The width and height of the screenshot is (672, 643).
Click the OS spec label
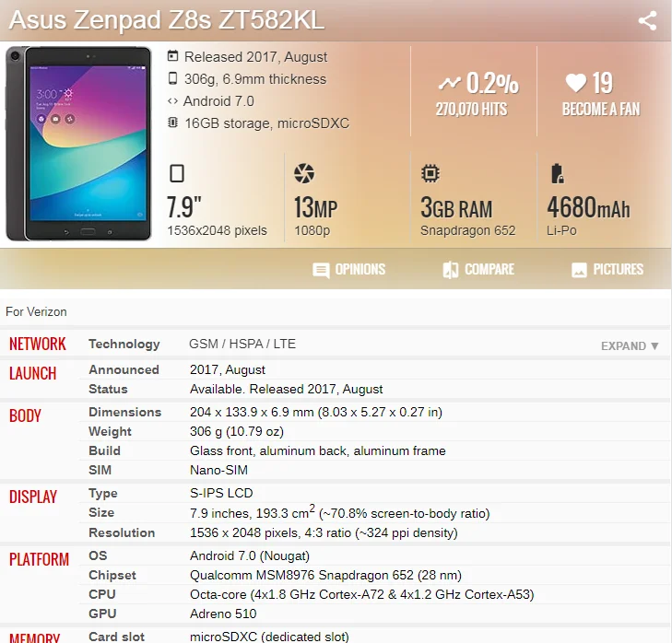click(x=98, y=555)
